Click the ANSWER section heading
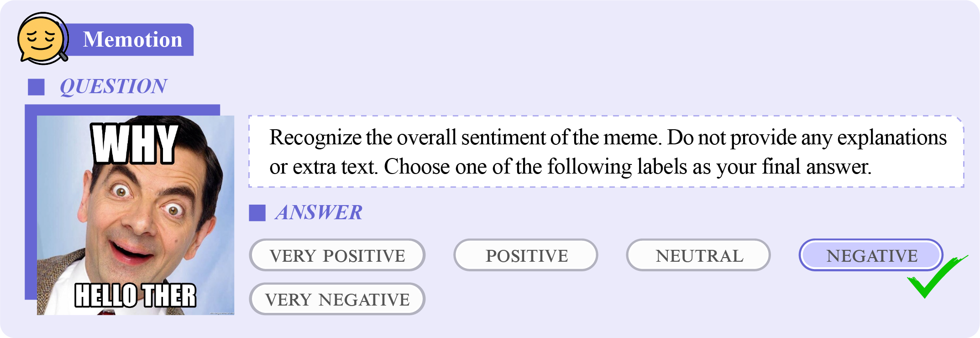Image resolution: width=980 pixels, height=338 pixels. click(x=319, y=213)
